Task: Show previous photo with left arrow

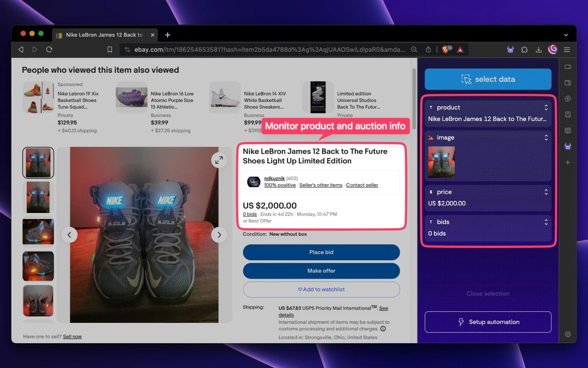Action: tap(69, 235)
